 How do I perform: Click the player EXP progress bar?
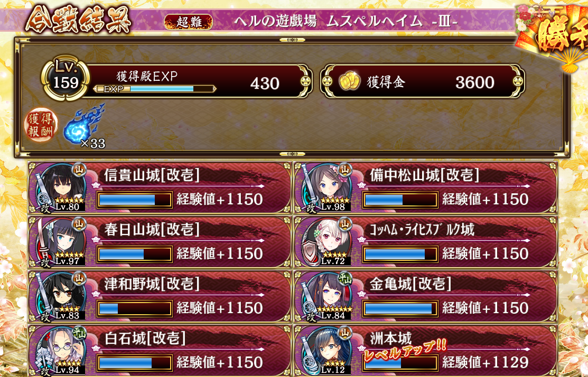click(155, 89)
